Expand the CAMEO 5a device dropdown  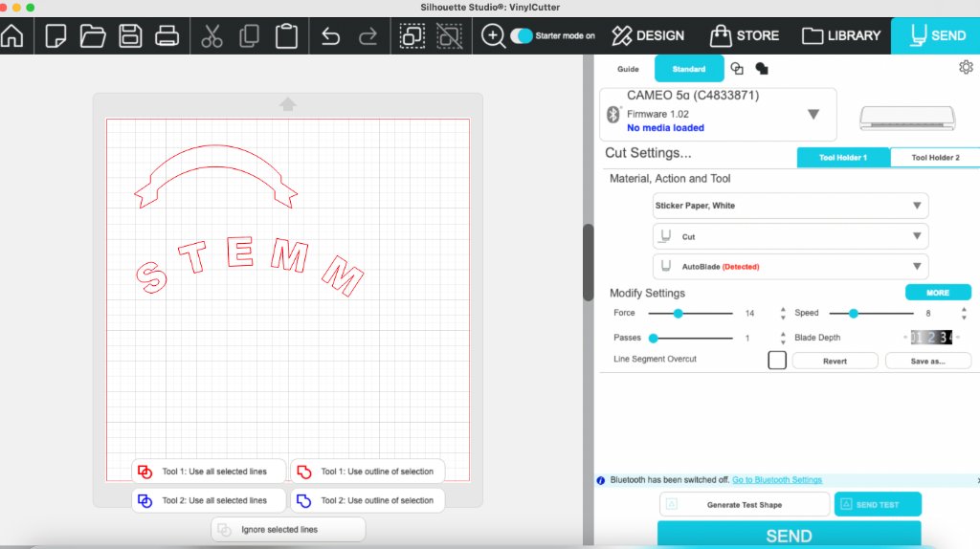click(813, 115)
